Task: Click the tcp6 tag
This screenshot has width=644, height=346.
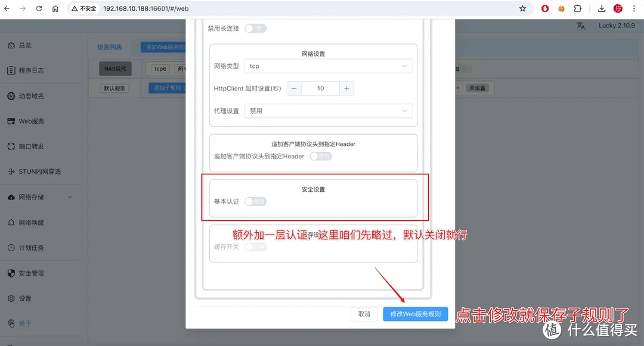Action: point(160,69)
